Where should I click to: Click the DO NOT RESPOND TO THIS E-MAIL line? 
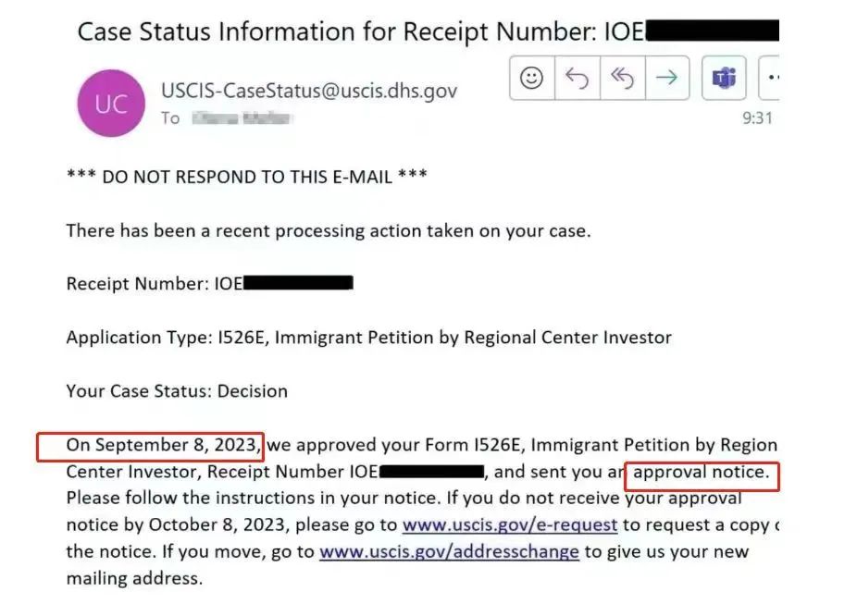[246, 177]
